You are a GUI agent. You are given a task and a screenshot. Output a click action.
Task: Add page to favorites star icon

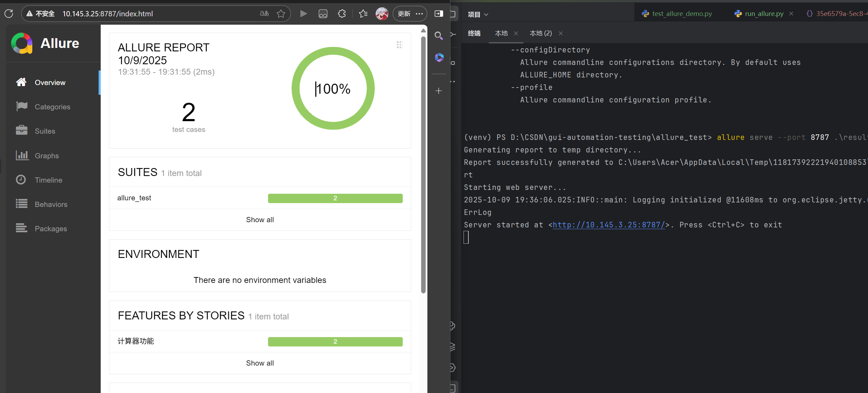point(281,14)
